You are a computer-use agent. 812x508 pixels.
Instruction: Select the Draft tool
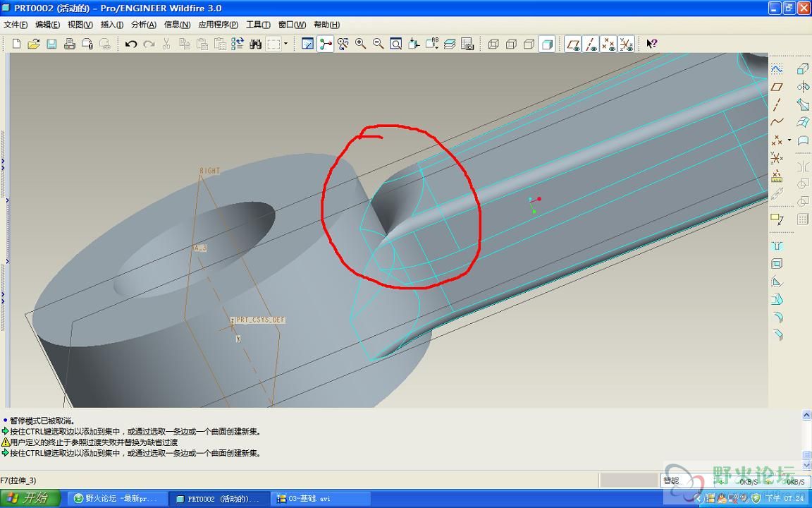[x=777, y=300]
